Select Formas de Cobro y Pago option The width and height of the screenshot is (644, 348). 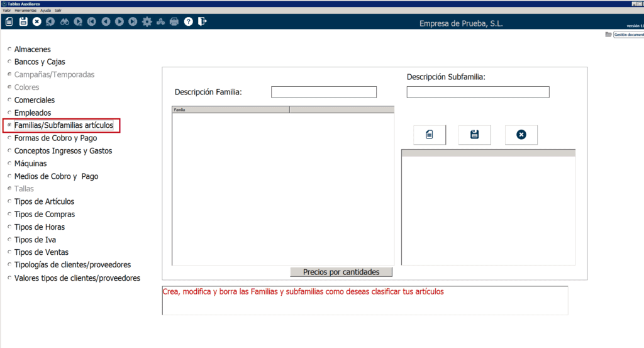[x=9, y=138]
